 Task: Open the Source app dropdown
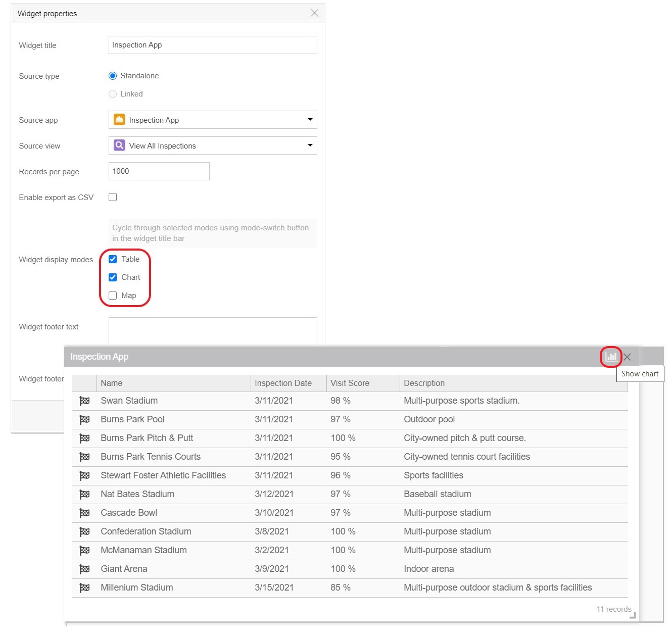[x=310, y=120]
